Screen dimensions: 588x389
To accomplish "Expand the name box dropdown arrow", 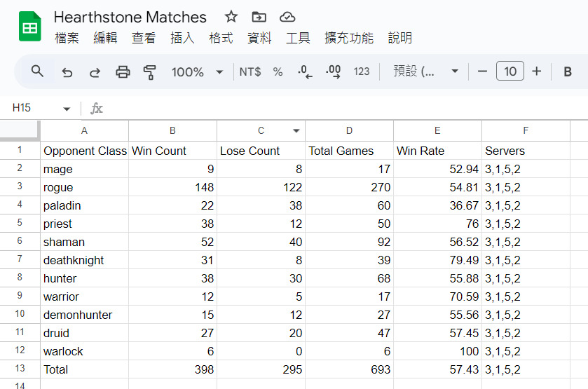I will pos(67,109).
